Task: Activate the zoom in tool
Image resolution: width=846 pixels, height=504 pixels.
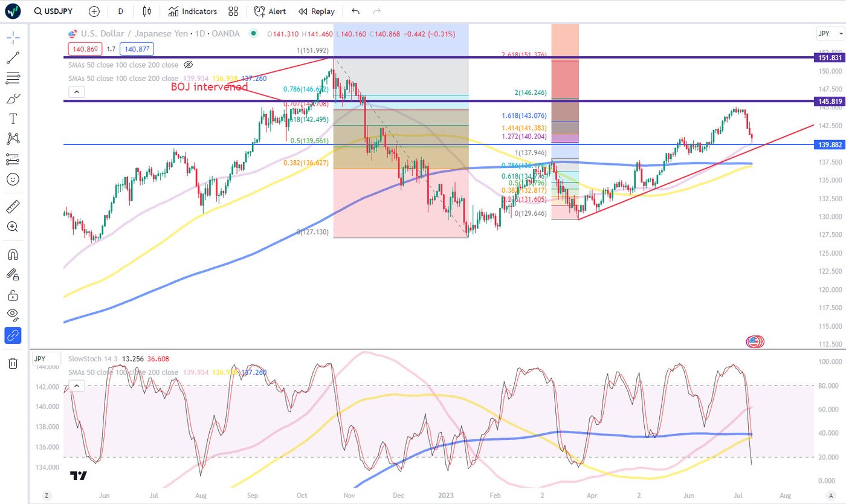Action: click(13, 227)
